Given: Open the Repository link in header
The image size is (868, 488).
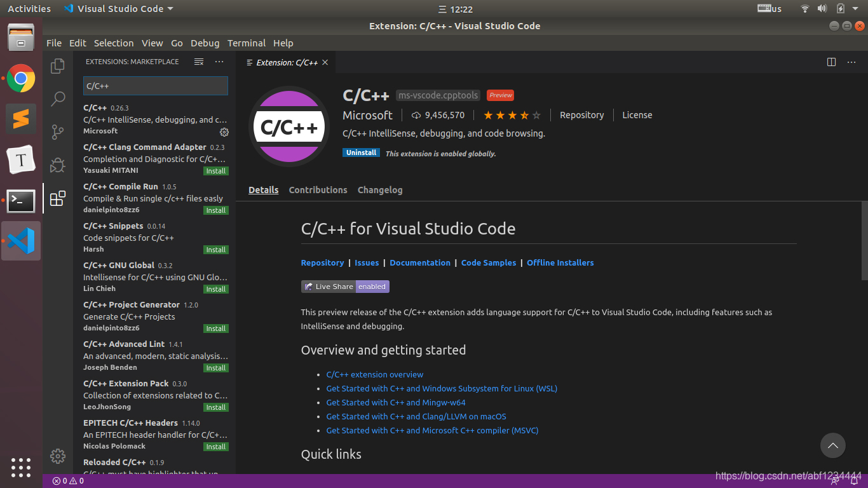Looking at the screenshot, I should pos(581,115).
